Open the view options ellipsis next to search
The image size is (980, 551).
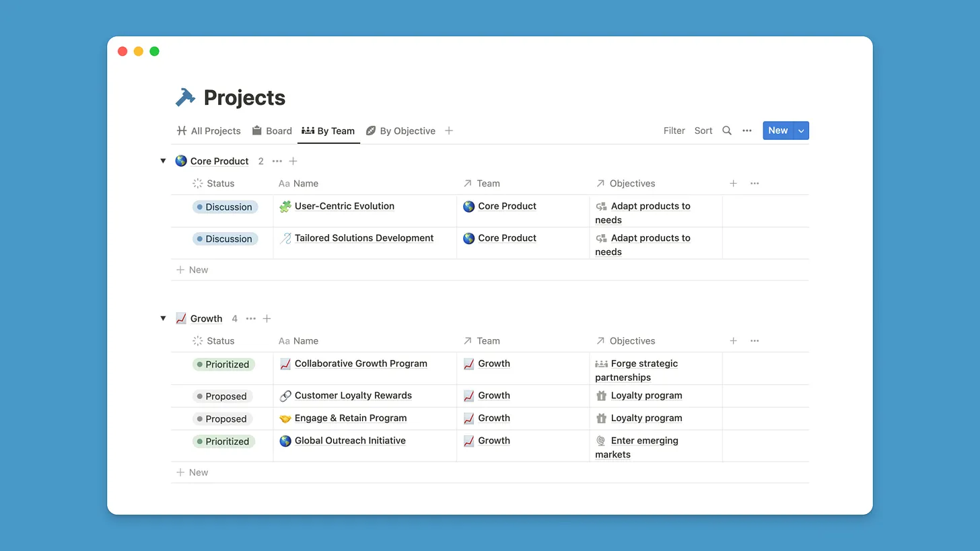747,131
